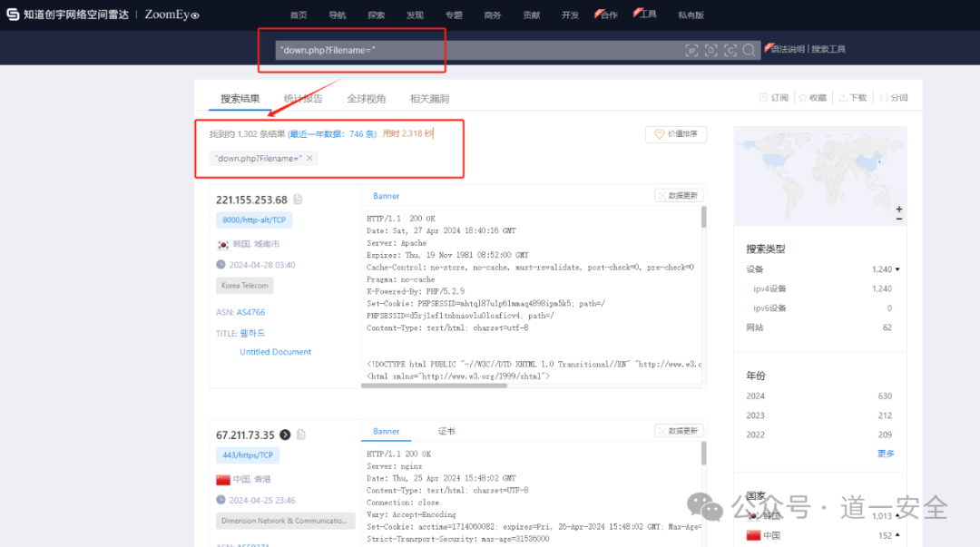This screenshot has width=980, height=547.
Task: Switch to the 搜索结果 tab
Action: pos(240,99)
